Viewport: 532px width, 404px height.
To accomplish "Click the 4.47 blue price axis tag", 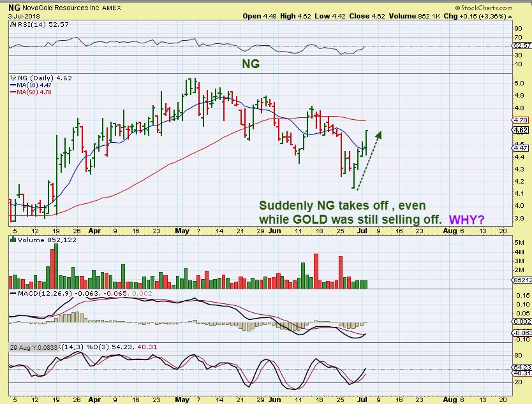I will click(x=521, y=148).
